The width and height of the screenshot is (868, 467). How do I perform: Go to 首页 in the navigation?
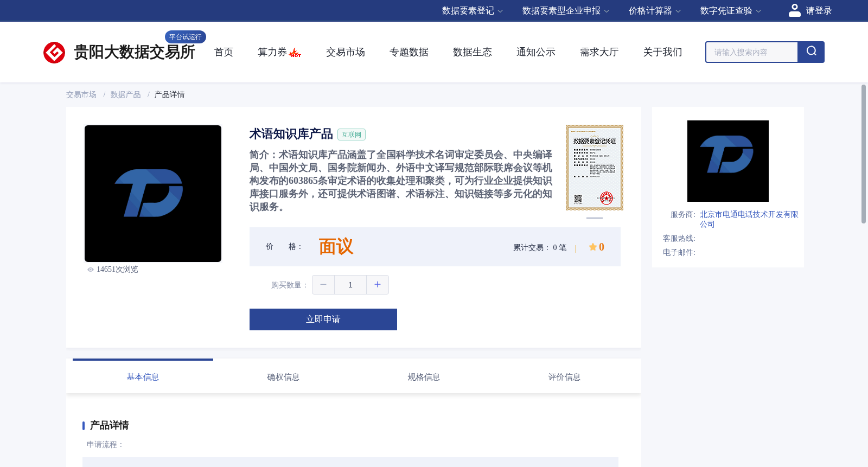224,52
